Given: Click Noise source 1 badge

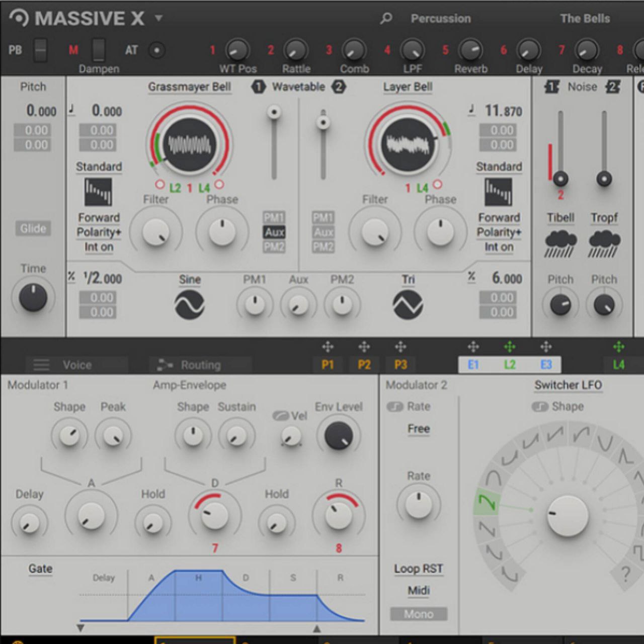Looking at the screenshot, I should 551,87.
